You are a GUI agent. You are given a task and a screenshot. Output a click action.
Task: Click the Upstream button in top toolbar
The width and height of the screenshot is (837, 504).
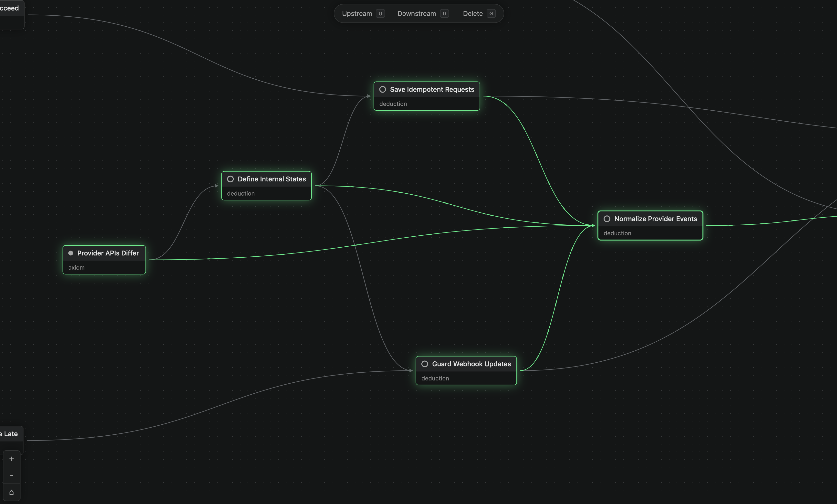point(363,14)
